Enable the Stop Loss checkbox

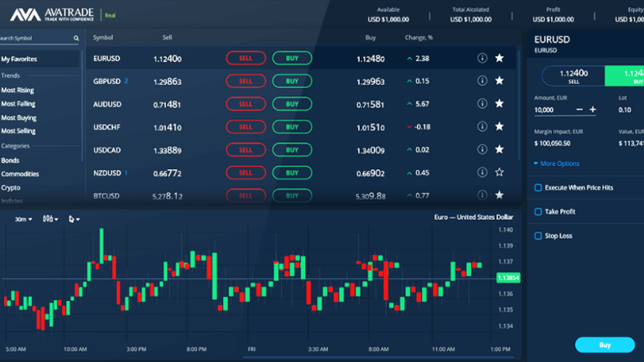tap(538, 236)
